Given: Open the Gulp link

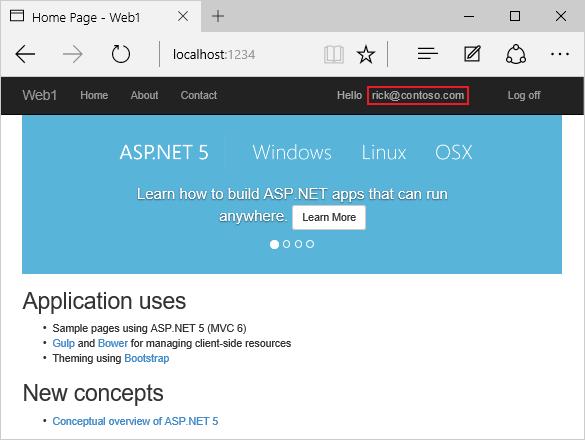Looking at the screenshot, I should [x=63, y=343].
